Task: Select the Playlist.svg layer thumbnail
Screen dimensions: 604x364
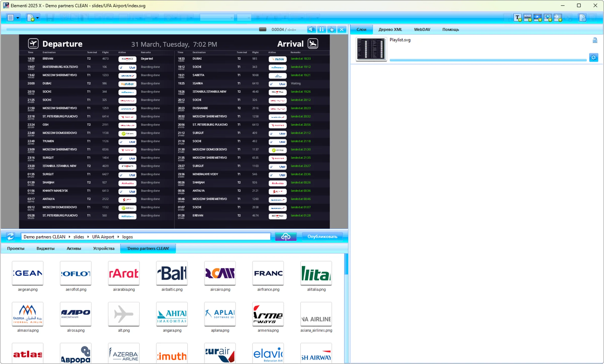Action: 371,49
